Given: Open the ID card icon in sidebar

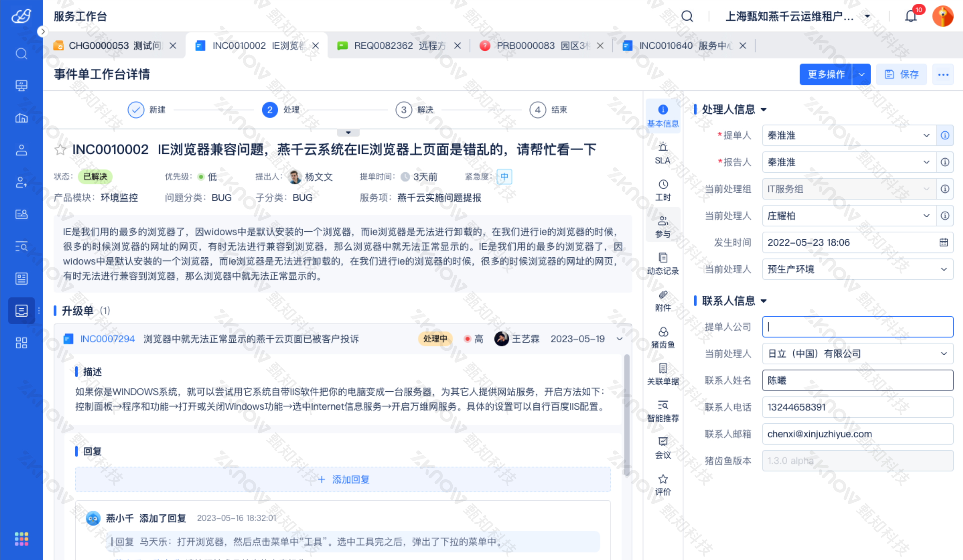Looking at the screenshot, I should pos(21,214).
